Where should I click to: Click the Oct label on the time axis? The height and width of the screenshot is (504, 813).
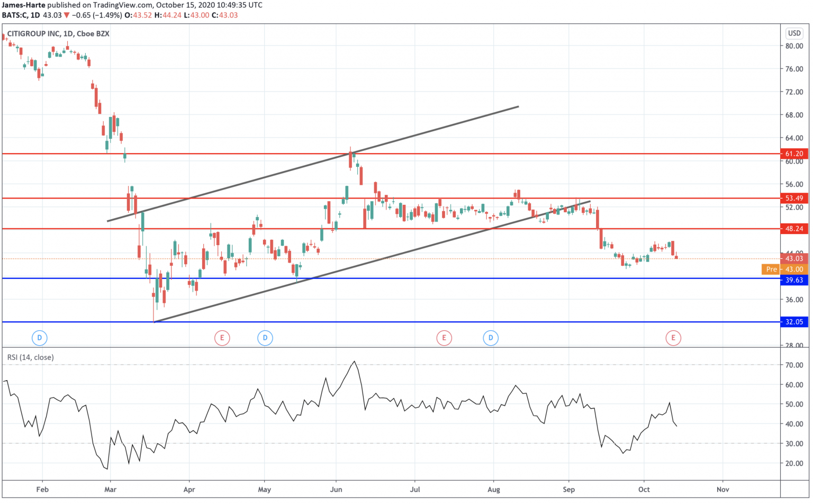pos(644,490)
